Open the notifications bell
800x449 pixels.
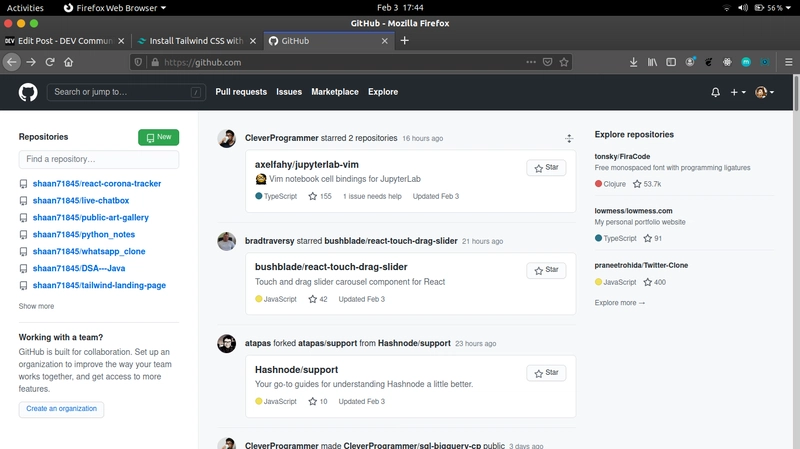[715, 92]
